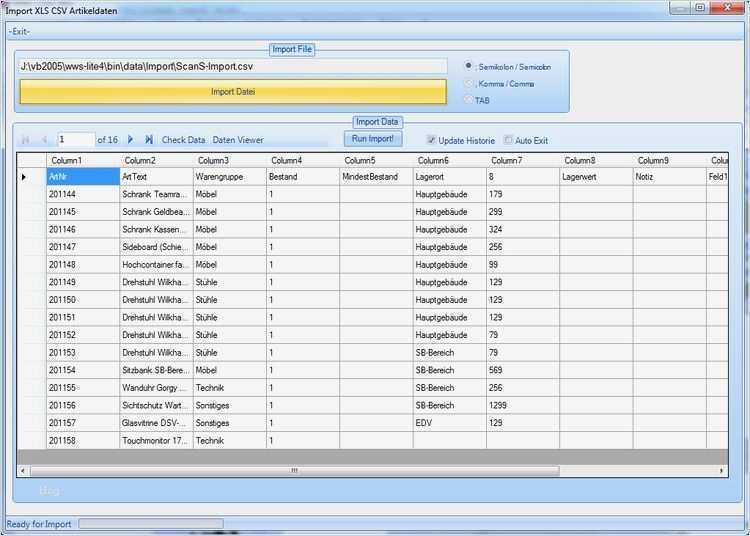The image size is (750, 536).
Task: Select the Semikolon / Semicolon delimiter option
Action: coord(469,66)
